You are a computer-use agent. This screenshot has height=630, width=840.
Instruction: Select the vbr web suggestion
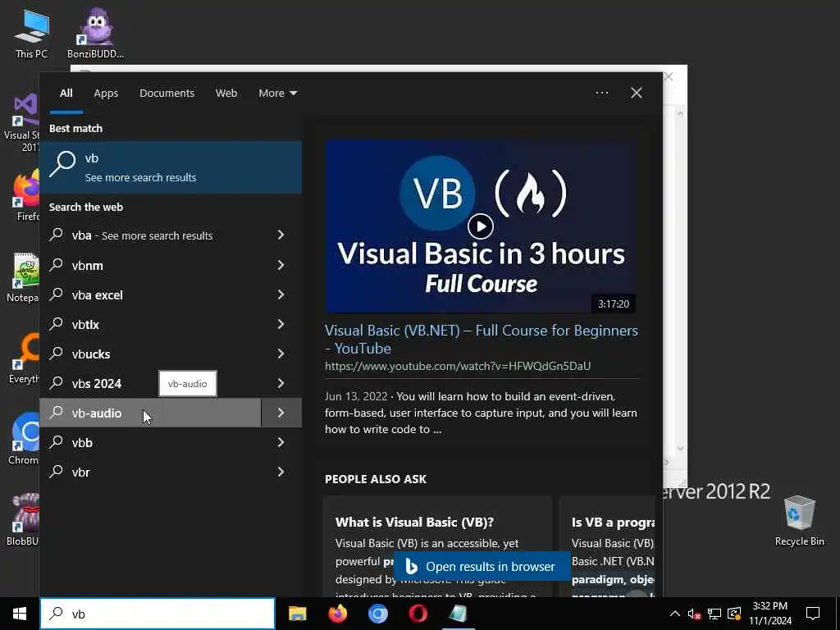point(151,472)
